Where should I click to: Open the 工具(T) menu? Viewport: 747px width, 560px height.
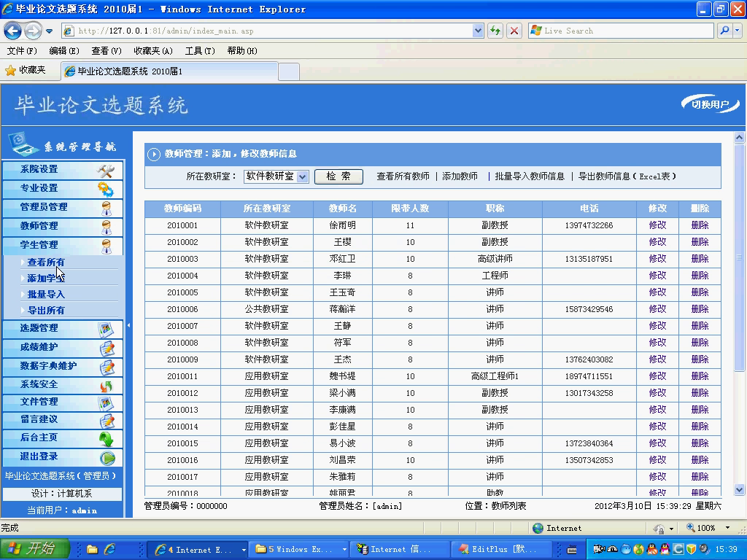coord(200,50)
